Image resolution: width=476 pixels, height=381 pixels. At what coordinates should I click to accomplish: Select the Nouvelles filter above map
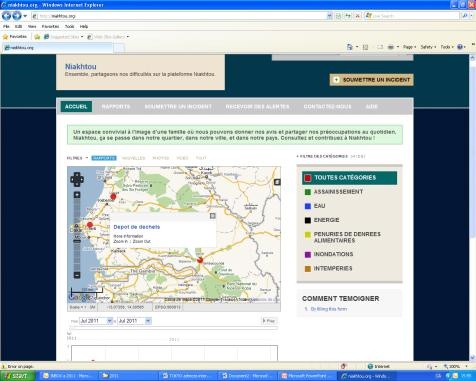click(133, 158)
